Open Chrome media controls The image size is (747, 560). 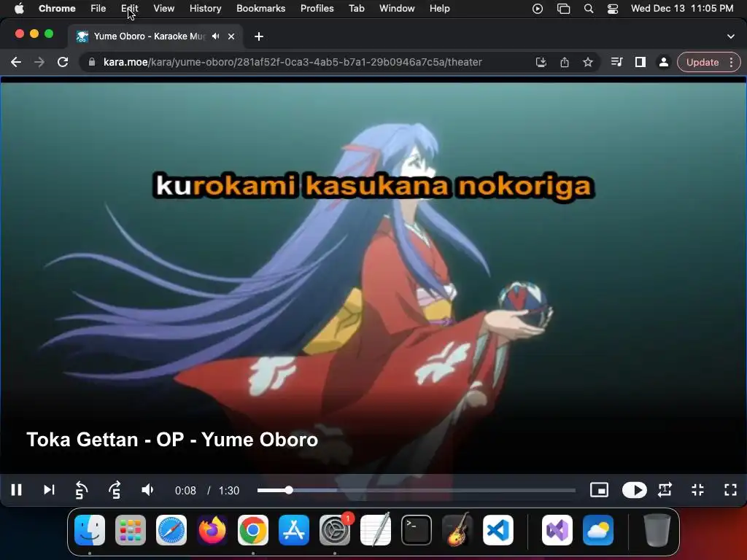(x=617, y=63)
